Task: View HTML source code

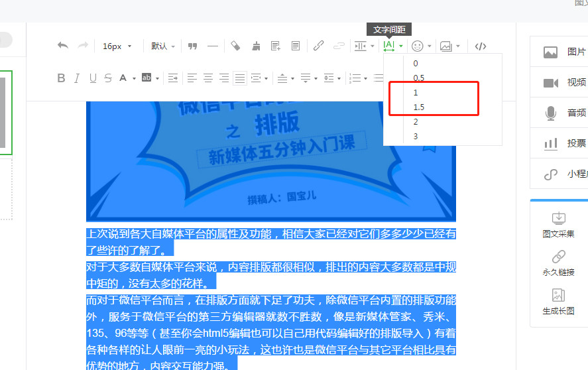Action: click(x=481, y=46)
